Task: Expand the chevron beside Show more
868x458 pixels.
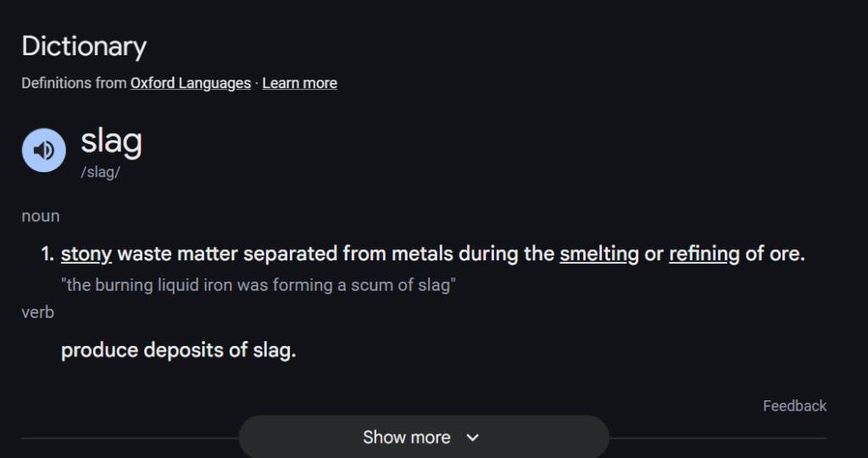Action: pos(473,438)
